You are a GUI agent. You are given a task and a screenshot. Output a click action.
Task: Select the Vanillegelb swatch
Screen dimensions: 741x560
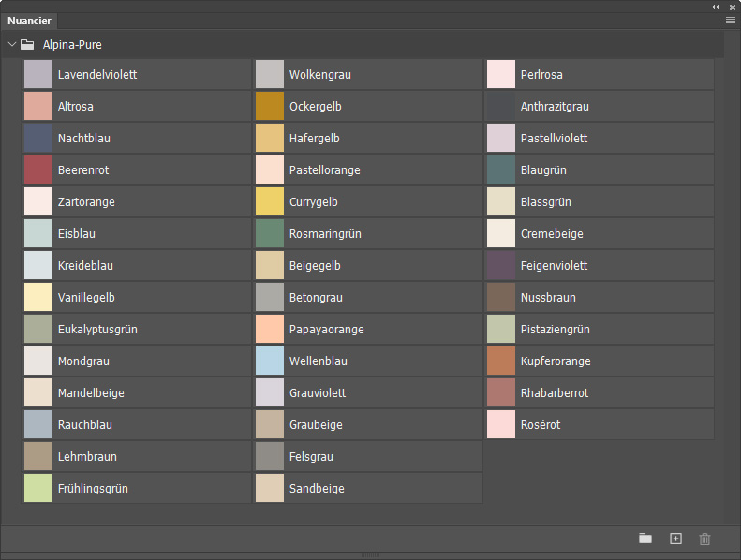coord(38,297)
